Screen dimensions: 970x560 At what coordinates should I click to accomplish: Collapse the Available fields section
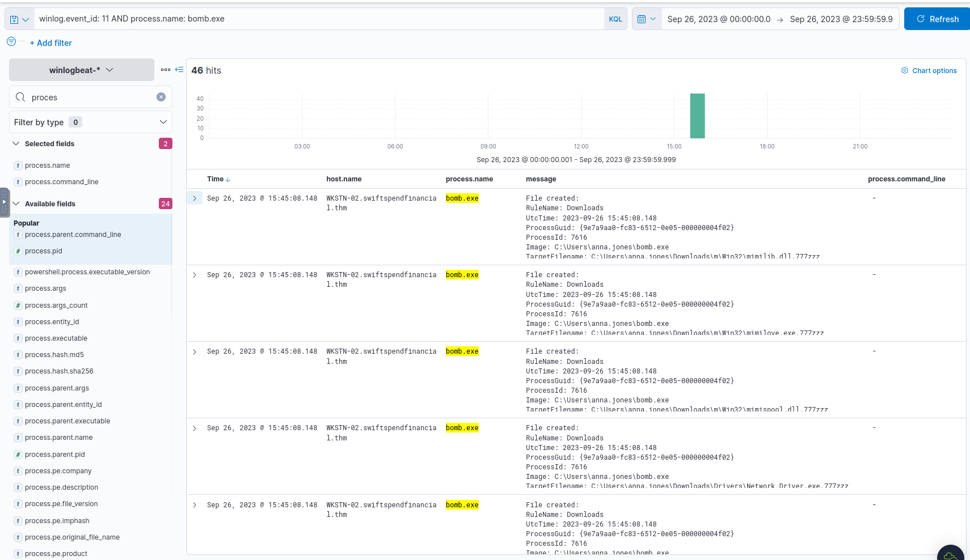[x=16, y=204]
